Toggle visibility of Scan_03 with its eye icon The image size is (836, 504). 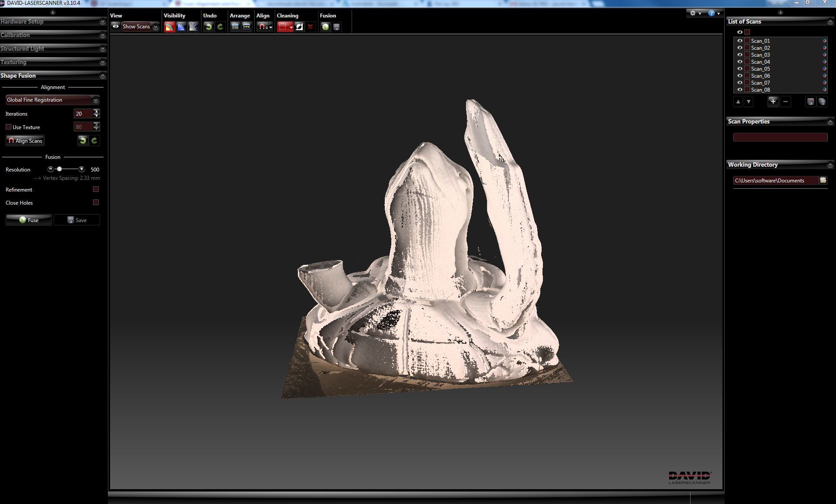(740, 55)
